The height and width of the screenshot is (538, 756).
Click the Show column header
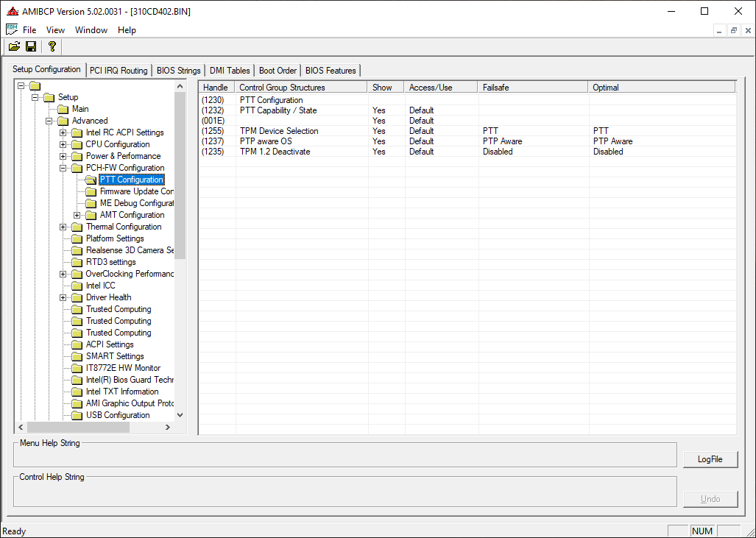click(386, 88)
